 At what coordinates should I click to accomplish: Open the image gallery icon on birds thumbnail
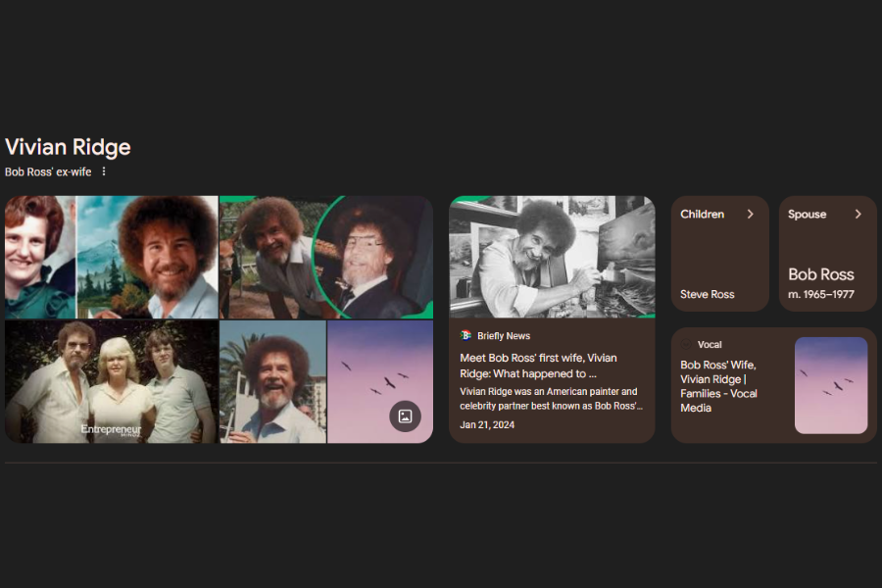tap(405, 416)
